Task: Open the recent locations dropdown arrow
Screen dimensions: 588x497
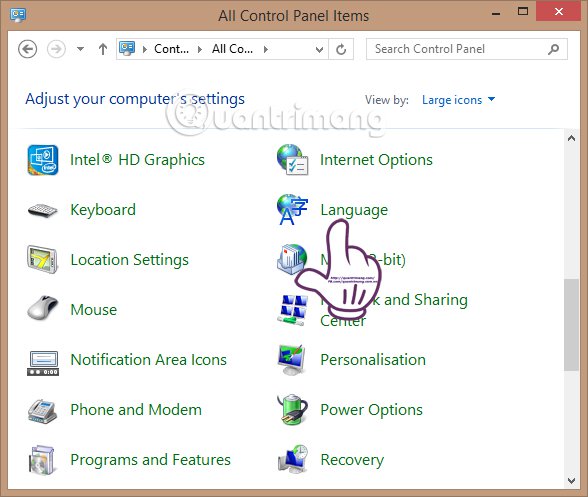Action: pos(80,49)
